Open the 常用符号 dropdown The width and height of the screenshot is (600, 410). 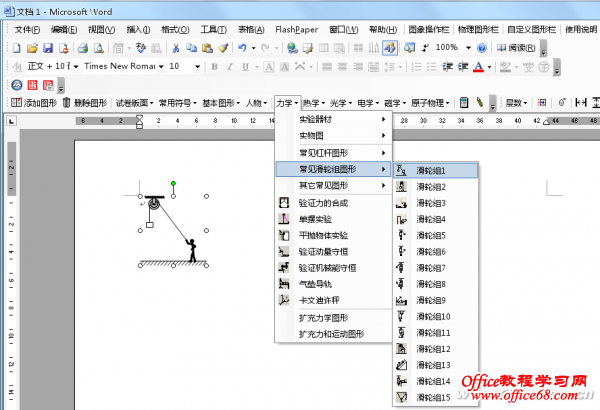[178, 103]
